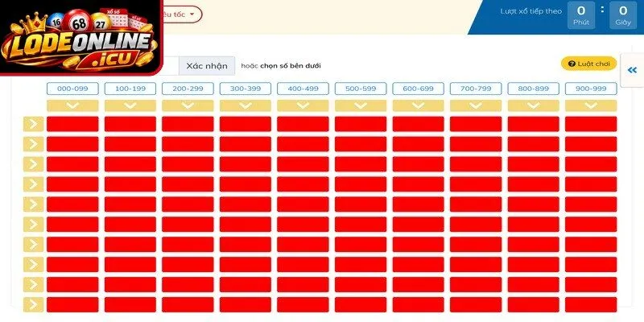Select the 000-099 range tab
644x322 pixels.
pos(72,89)
